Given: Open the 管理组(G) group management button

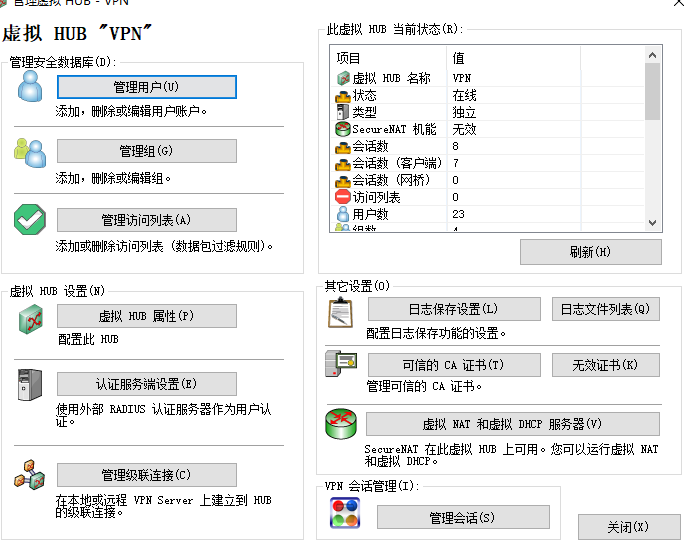Looking at the screenshot, I should coord(147,151).
